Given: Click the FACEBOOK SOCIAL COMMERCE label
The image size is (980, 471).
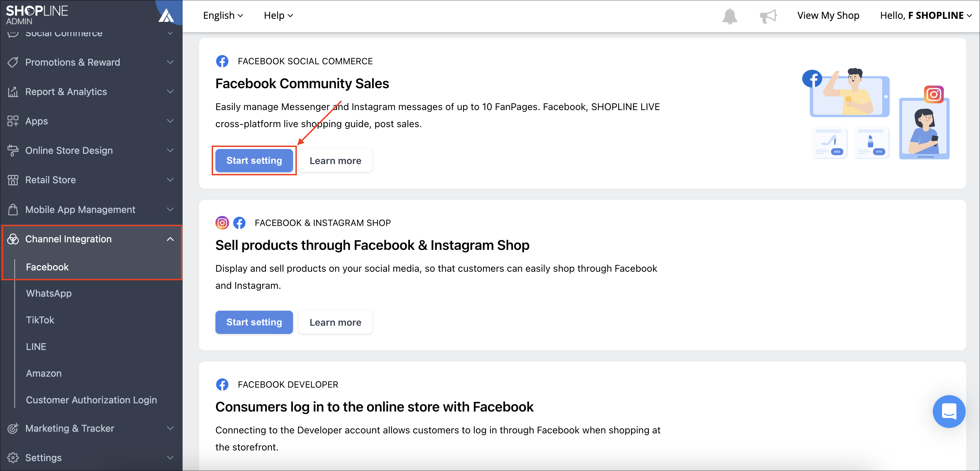Looking at the screenshot, I should click(x=305, y=61).
